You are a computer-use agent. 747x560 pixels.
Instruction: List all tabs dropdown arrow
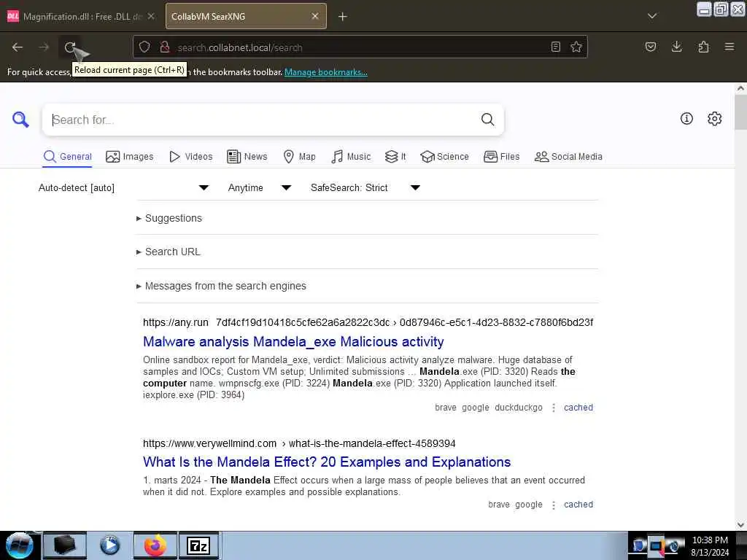coord(652,16)
